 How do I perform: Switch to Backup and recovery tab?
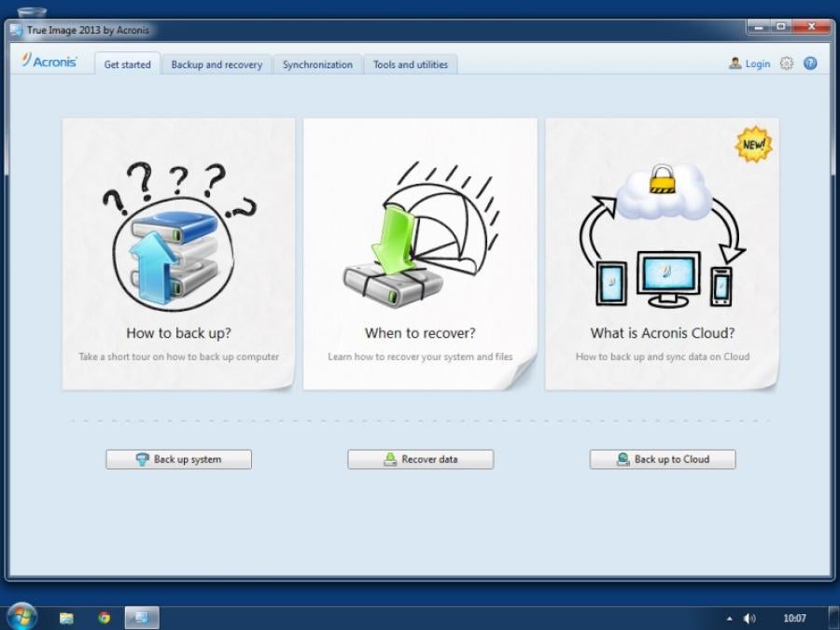(x=217, y=64)
